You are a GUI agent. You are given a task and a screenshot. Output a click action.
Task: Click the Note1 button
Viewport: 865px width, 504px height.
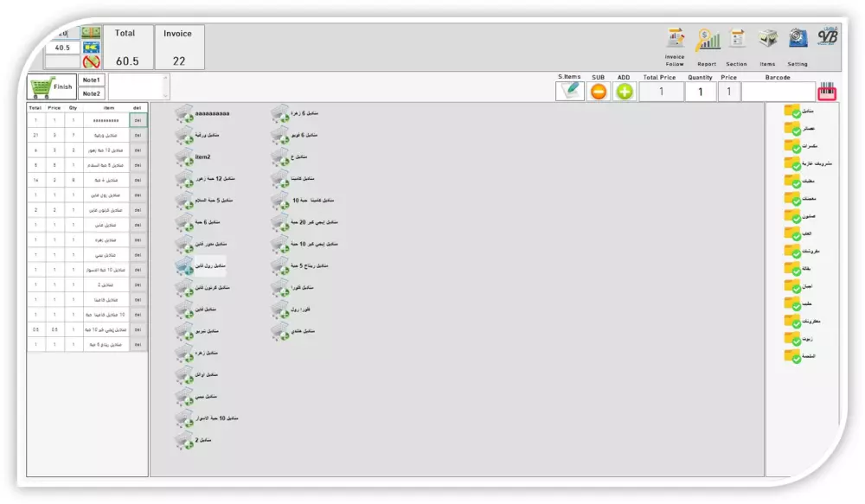click(91, 80)
